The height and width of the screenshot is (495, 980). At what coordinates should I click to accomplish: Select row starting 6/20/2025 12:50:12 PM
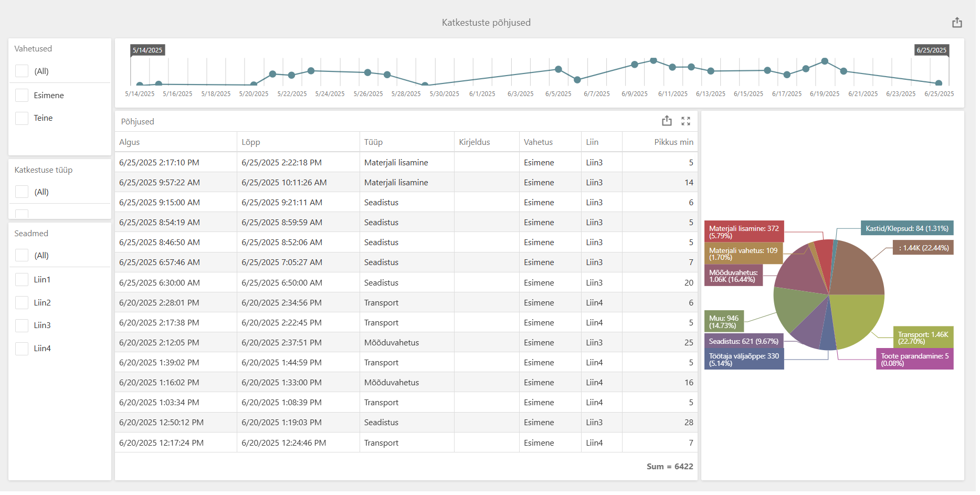[x=406, y=423]
